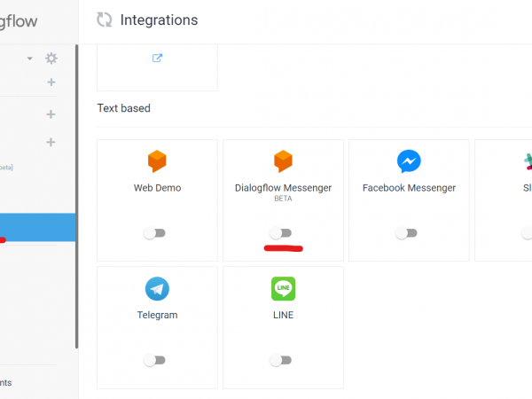
Task: Open agent settings gear icon
Action: click(51, 59)
